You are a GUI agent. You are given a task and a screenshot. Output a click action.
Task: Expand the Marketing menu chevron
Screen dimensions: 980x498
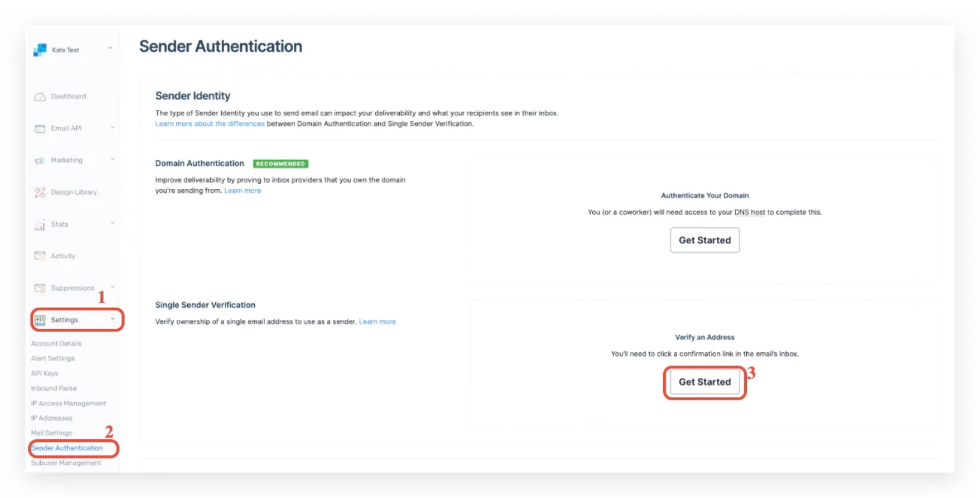[112, 159]
